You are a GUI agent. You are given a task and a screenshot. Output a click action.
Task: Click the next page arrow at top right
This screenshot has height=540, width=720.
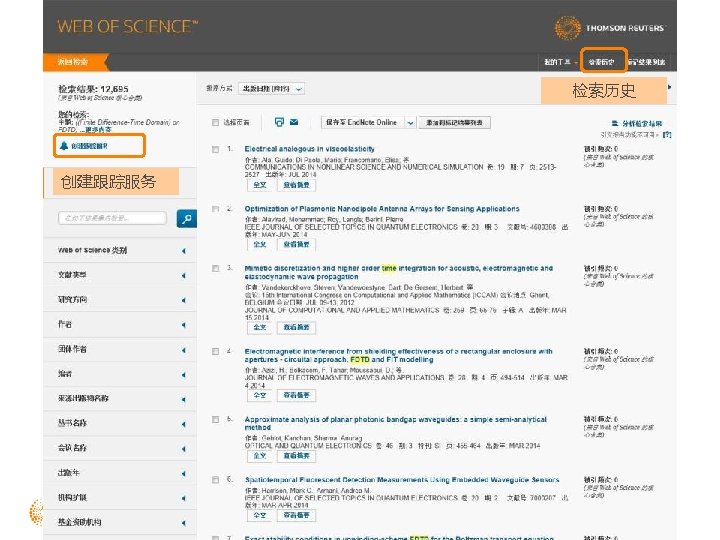point(669,87)
